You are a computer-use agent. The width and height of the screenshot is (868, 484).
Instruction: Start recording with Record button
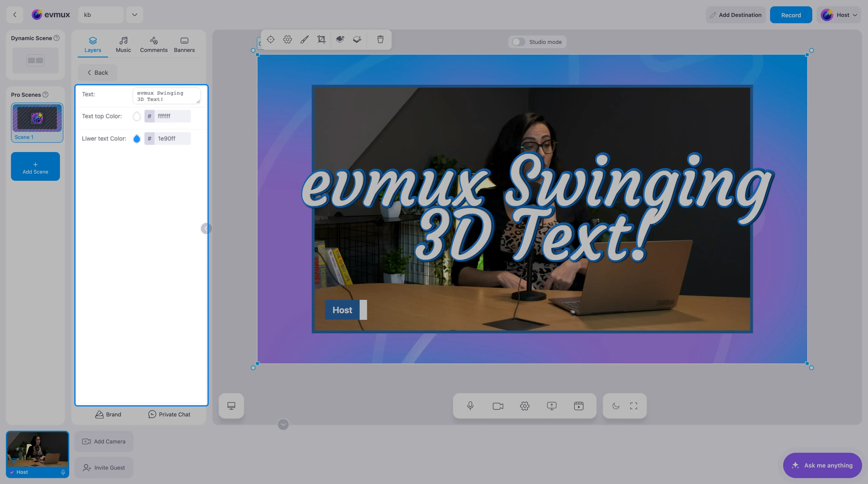coord(791,15)
